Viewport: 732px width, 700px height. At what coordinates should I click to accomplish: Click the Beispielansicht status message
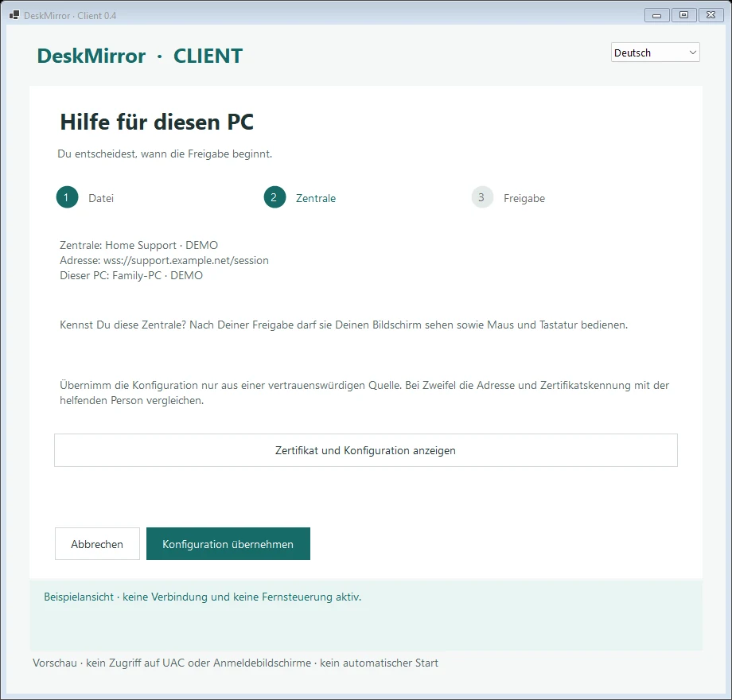203,597
